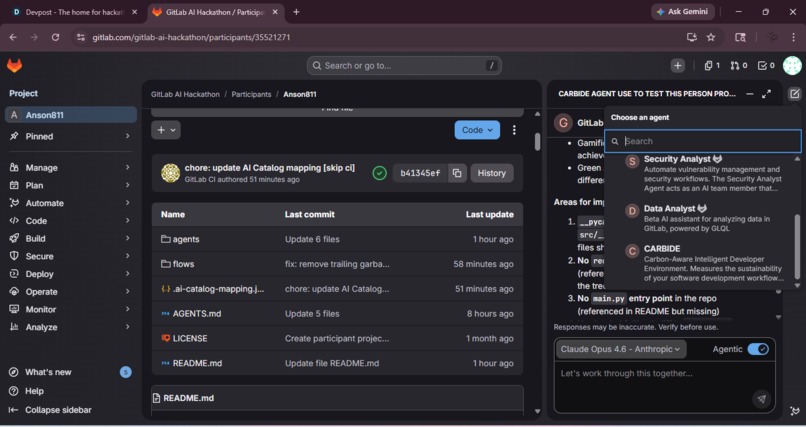Open Code section in sidebar

[x=70, y=221]
